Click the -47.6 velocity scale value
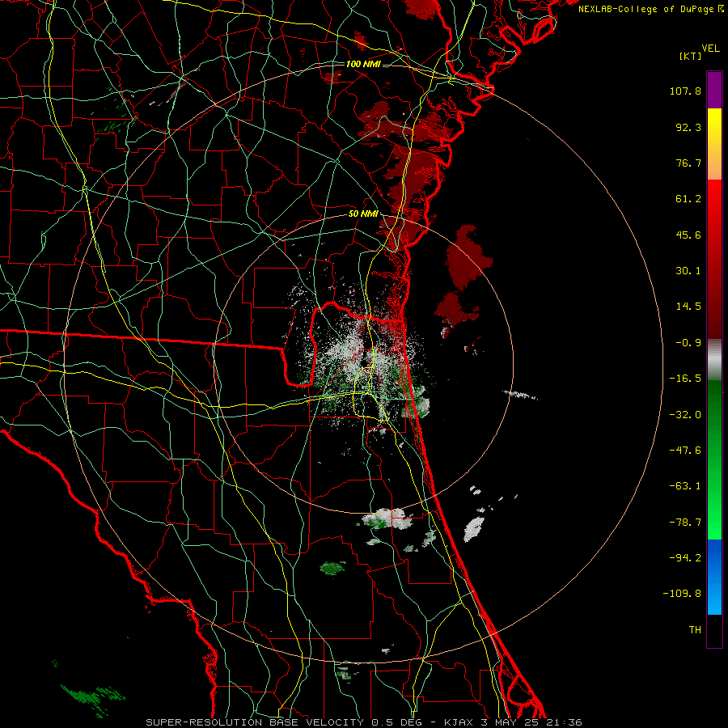Screen dimensions: 728x728 [x=685, y=451]
